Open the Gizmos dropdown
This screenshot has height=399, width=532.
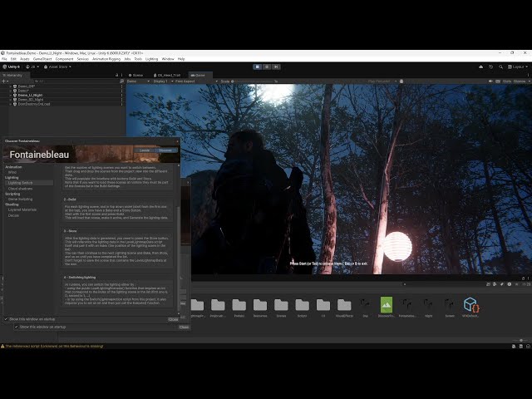521,81
